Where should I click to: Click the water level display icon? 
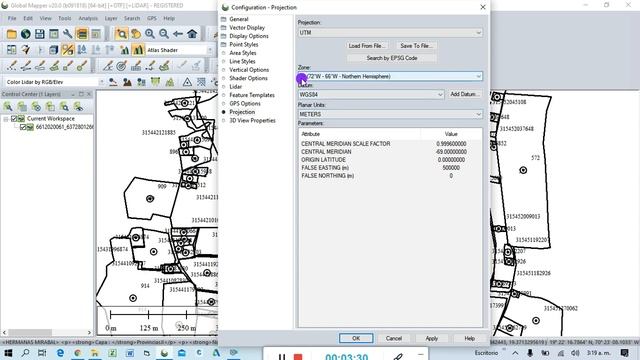point(82,50)
